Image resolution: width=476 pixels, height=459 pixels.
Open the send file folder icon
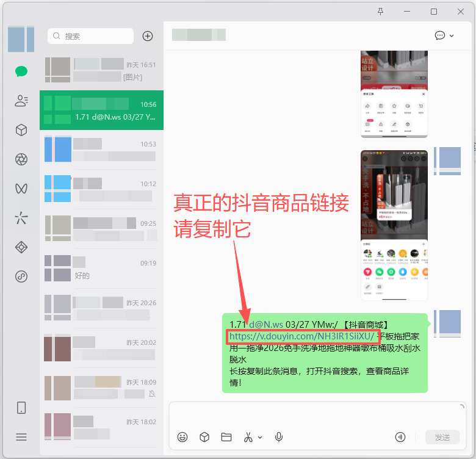(226, 437)
